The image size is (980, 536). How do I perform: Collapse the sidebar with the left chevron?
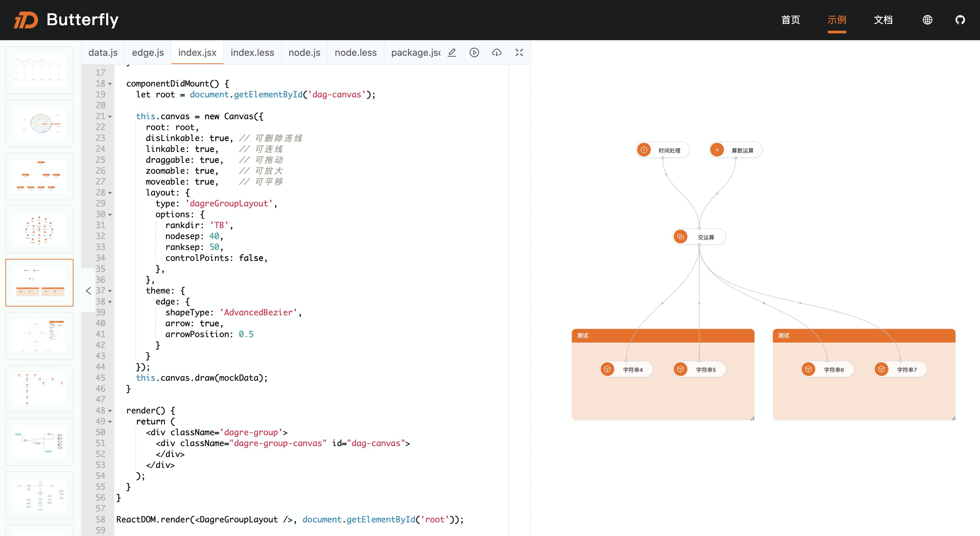point(88,291)
